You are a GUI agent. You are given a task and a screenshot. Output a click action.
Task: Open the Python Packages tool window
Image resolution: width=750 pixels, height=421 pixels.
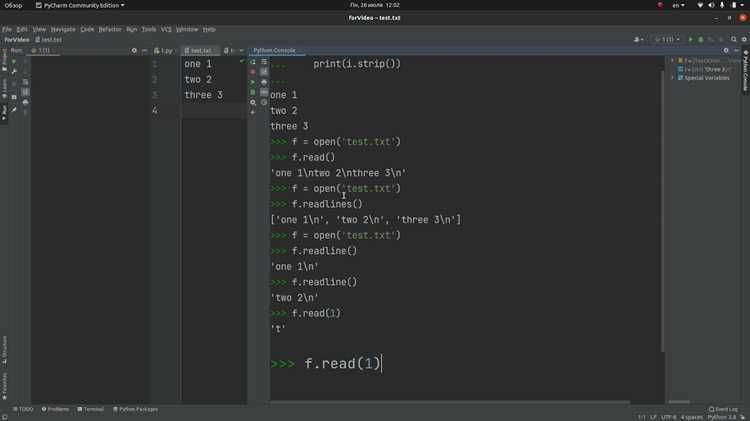135,409
